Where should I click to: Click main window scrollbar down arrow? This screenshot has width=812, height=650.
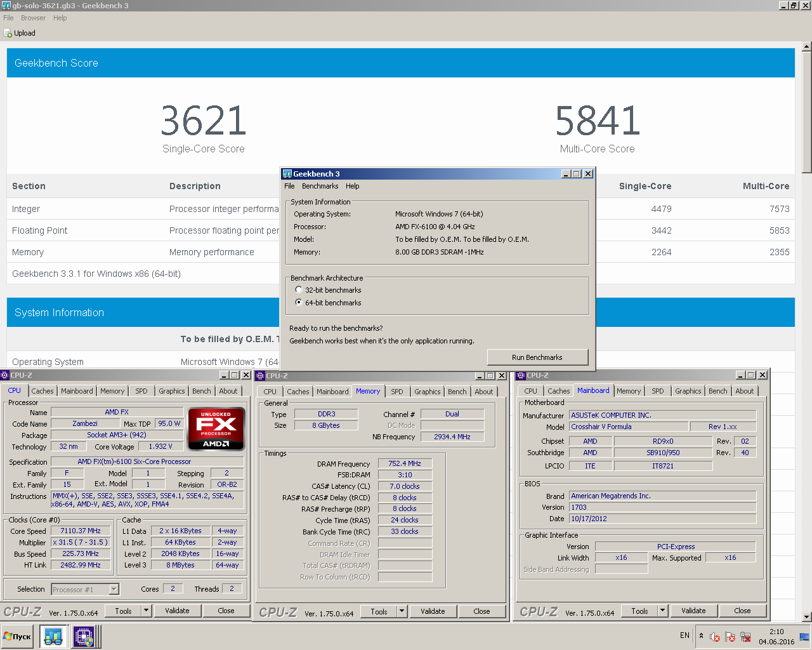tap(806, 616)
